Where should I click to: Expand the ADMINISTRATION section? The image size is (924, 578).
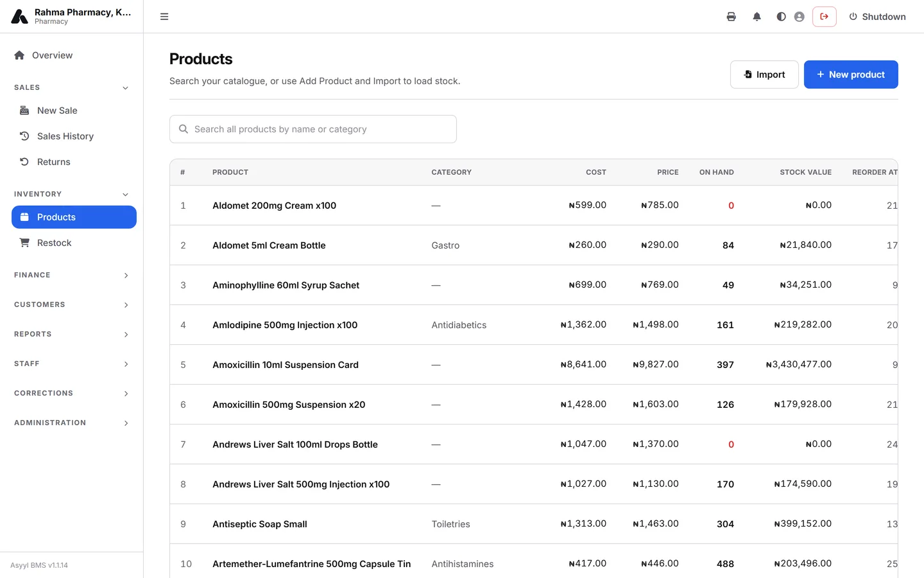point(71,423)
